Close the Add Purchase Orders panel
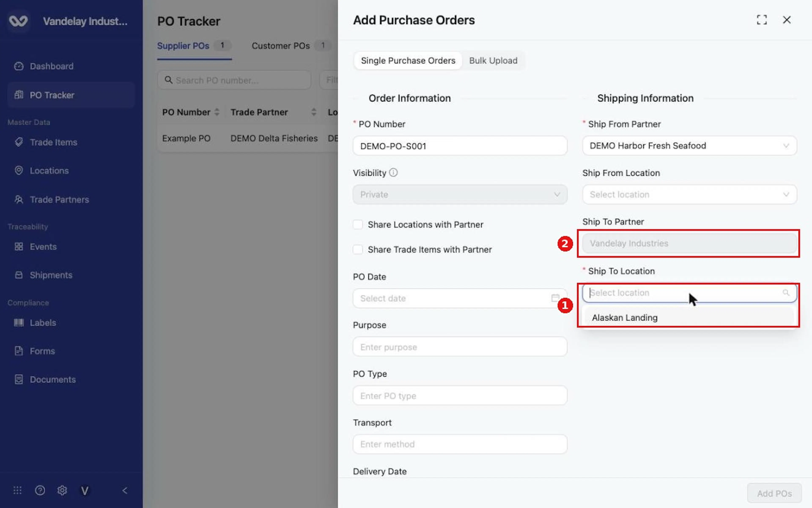The width and height of the screenshot is (812, 508). [x=786, y=20]
